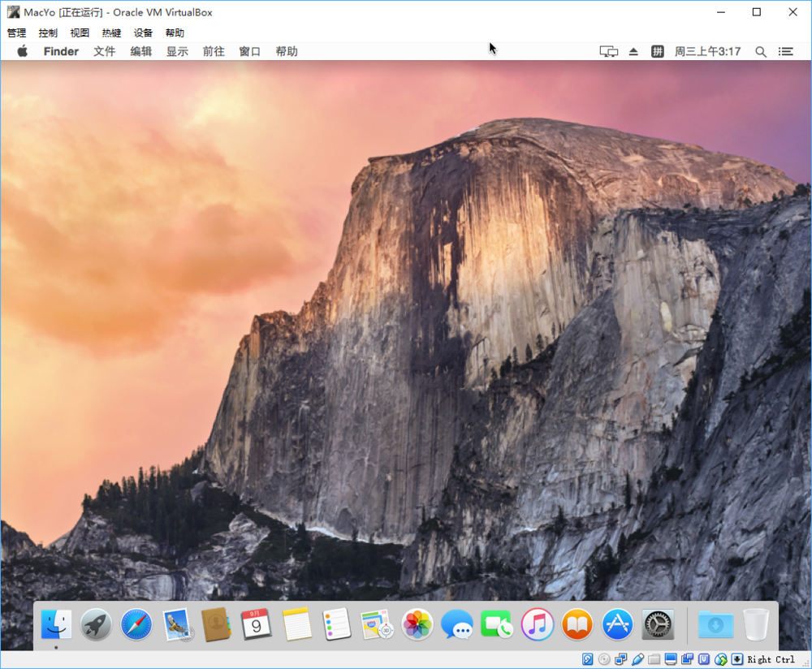Click VirtualBox mouse integration status icon
Viewport: 812px width, 669px height.
(720, 659)
